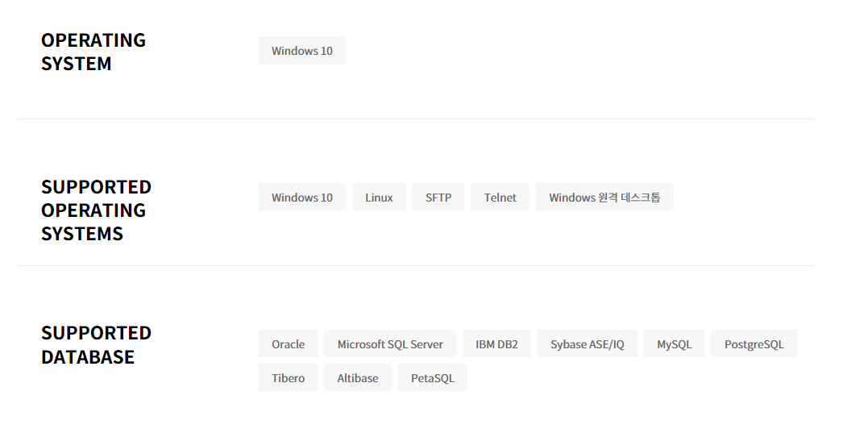Click the divider line below Operating System section

coord(415,119)
